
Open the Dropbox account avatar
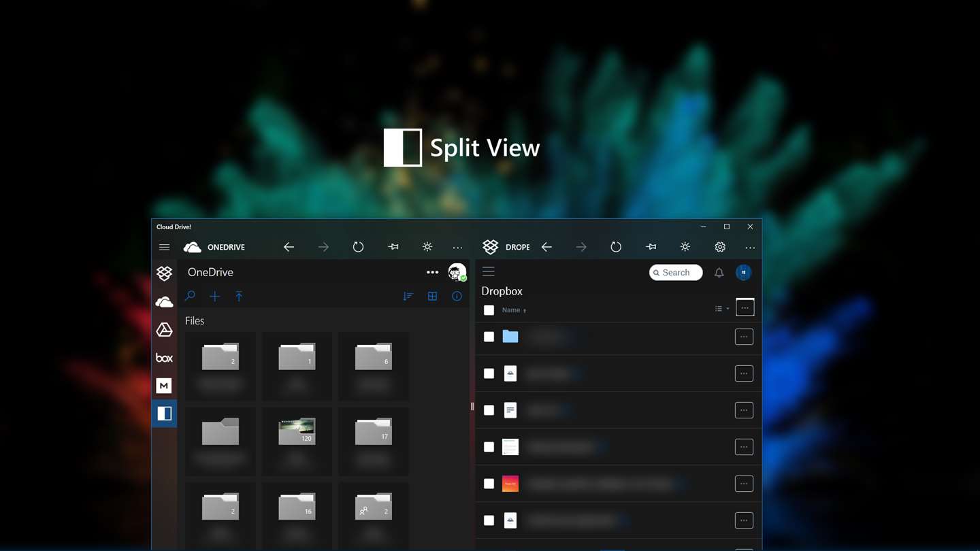pos(743,272)
